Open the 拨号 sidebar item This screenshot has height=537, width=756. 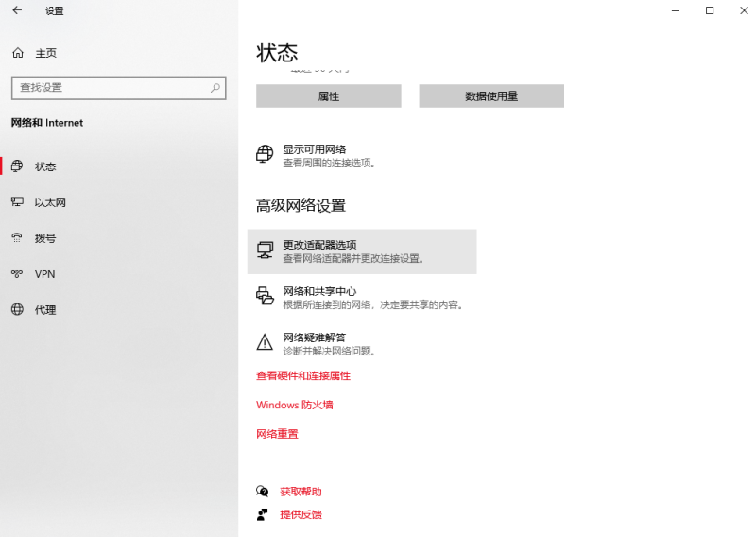coord(119,238)
